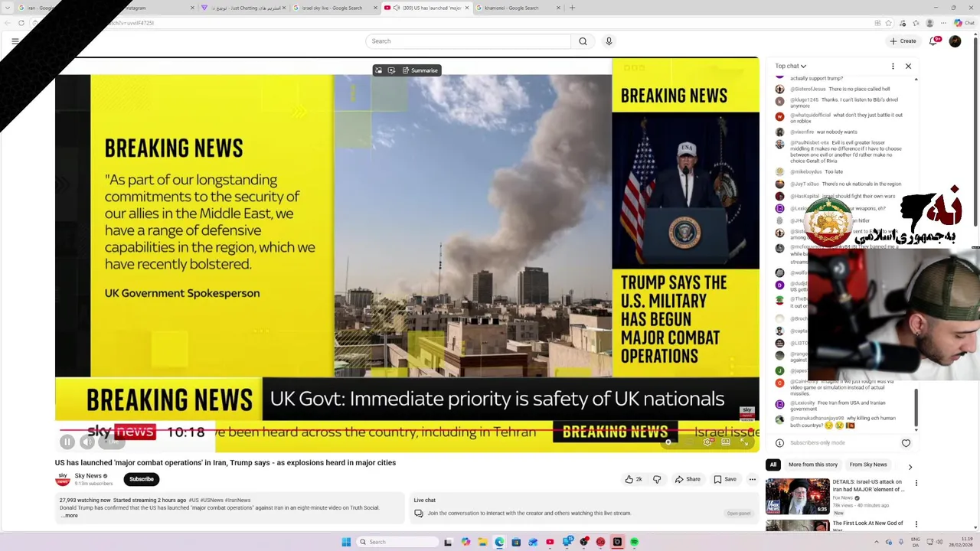Open YouTube account avatar menu
Viewport: 980px width, 551px height.
tap(955, 41)
